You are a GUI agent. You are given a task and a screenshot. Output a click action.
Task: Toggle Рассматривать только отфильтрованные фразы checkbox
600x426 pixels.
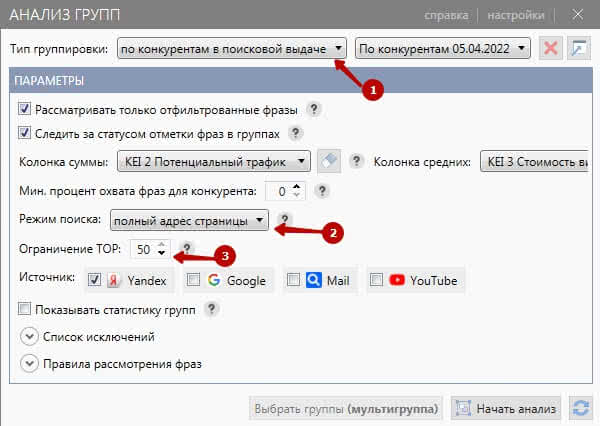pos(24,109)
